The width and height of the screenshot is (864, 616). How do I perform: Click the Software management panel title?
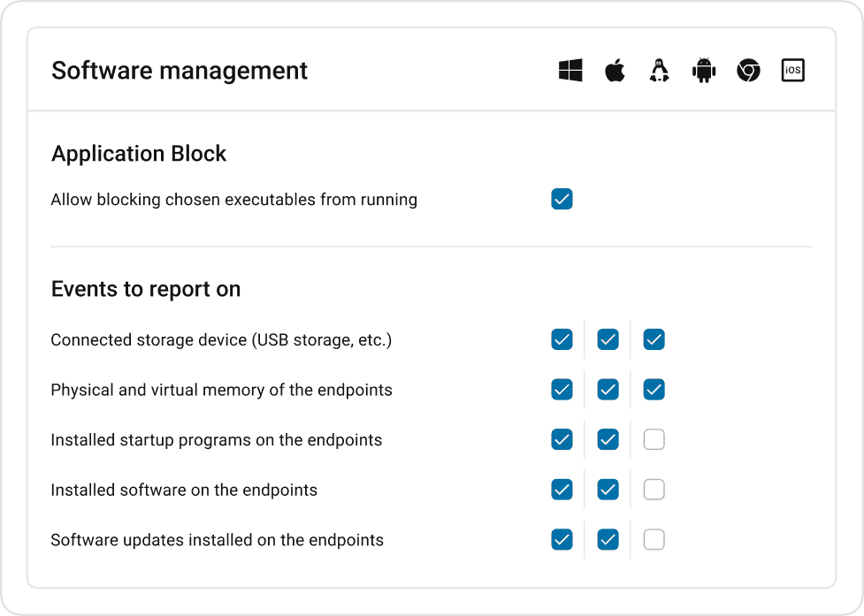point(180,71)
